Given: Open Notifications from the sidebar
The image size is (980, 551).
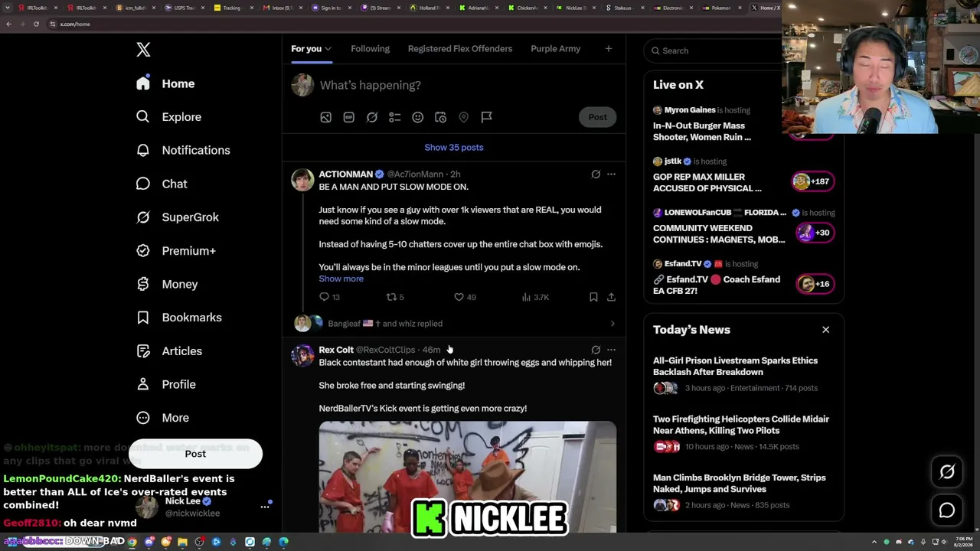Looking at the screenshot, I should 183,150.
